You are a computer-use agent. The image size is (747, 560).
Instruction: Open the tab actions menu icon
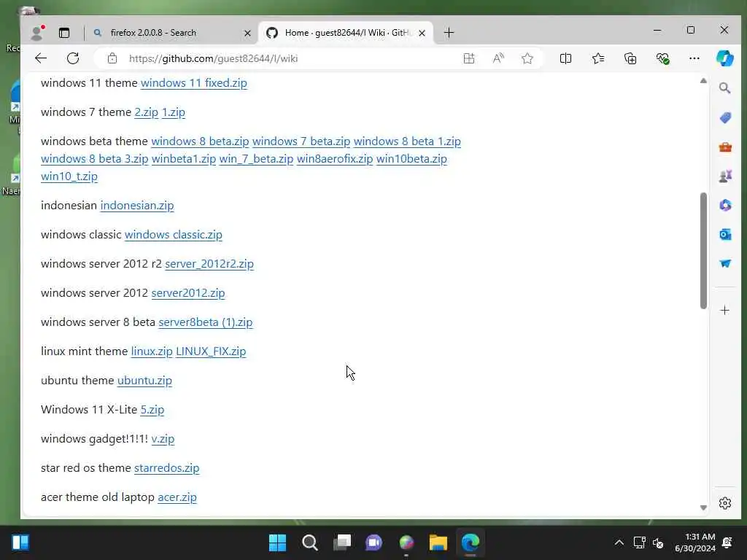click(x=64, y=33)
